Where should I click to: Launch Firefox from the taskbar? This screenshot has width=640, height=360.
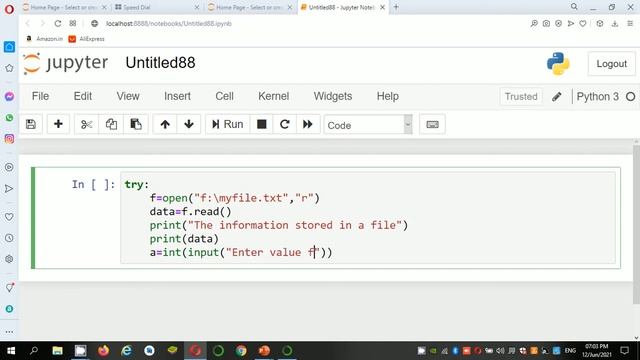(103, 351)
